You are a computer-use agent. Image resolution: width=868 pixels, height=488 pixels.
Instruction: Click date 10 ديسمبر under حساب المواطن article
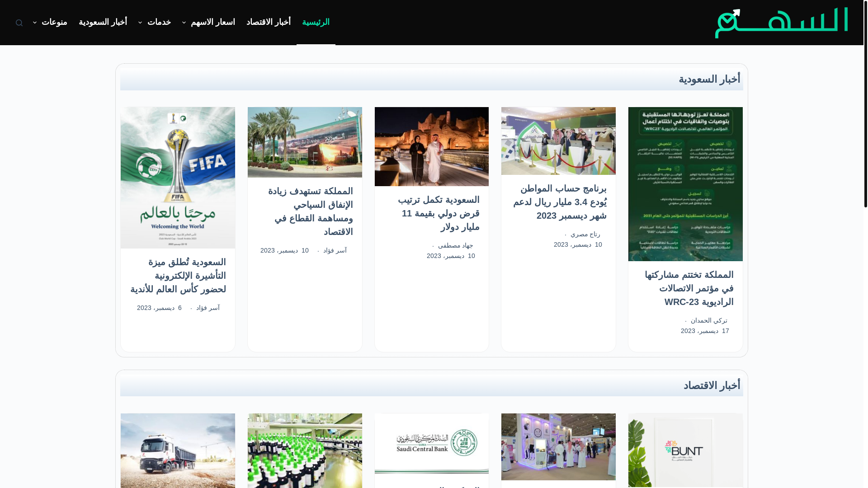578,244
